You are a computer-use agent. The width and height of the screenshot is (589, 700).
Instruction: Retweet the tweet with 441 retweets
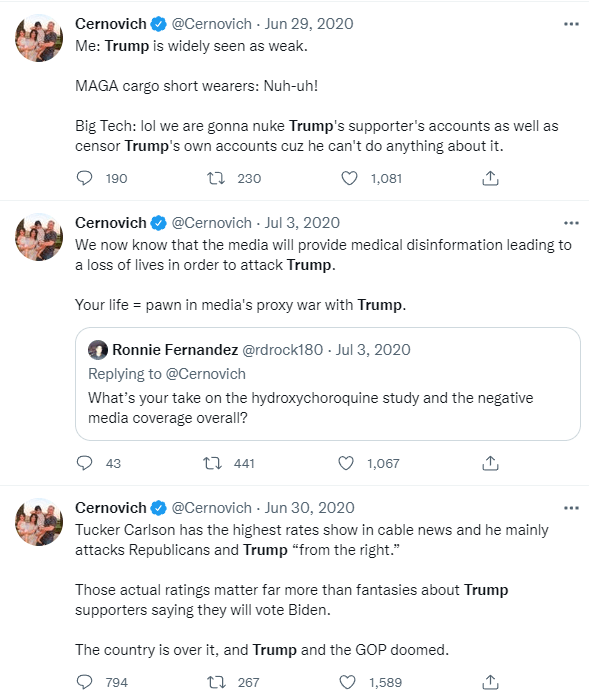[213, 463]
